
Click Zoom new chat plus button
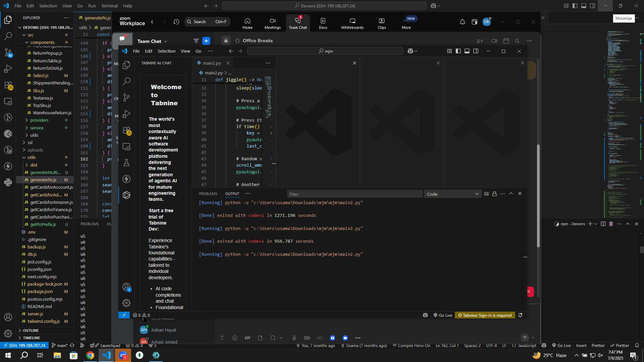coord(206,41)
